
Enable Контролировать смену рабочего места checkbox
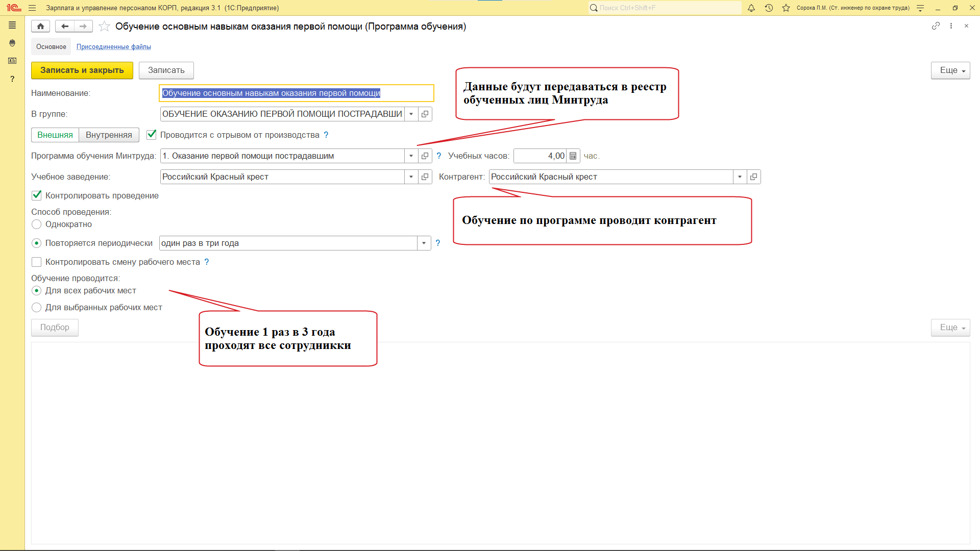pyautogui.click(x=37, y=262)
